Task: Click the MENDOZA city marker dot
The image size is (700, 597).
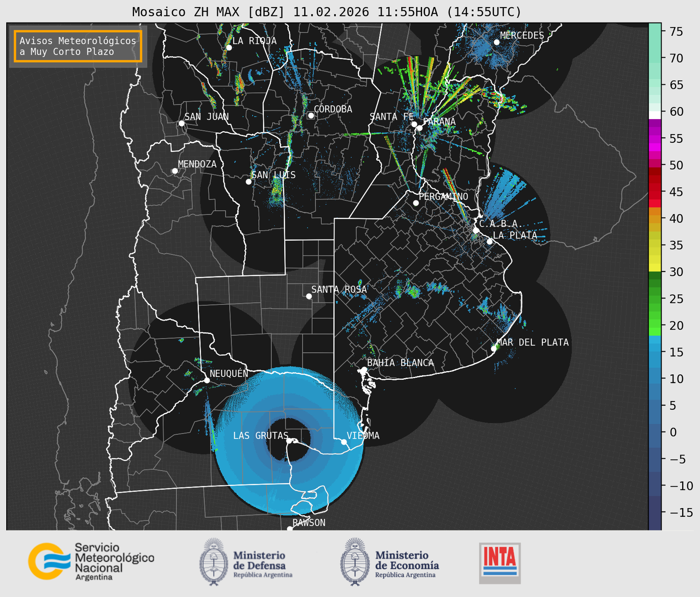Action: pyautogui.click(x=175, y=171)
